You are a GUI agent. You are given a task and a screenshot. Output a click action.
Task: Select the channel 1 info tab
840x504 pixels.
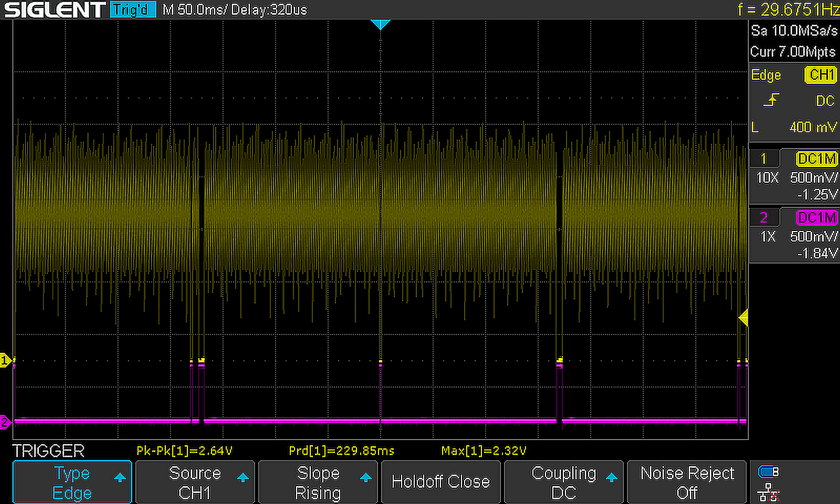(763, 159)
